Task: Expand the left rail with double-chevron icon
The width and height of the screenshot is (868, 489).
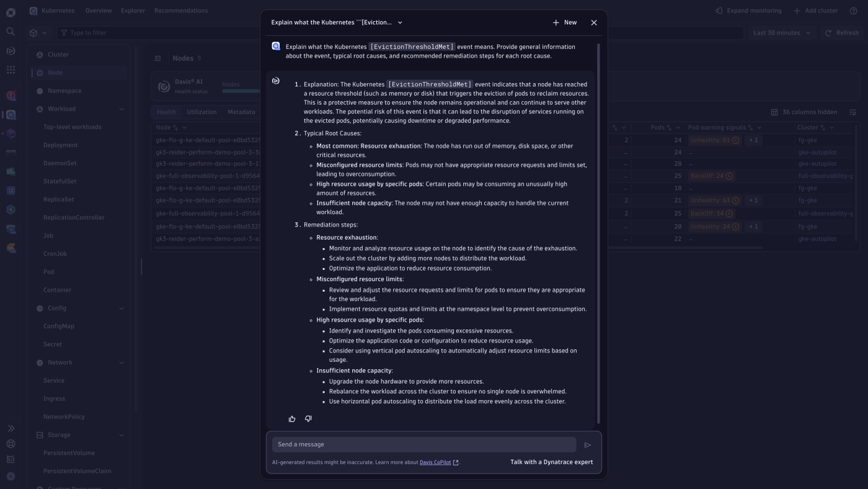Action: [x=11, y=428]
